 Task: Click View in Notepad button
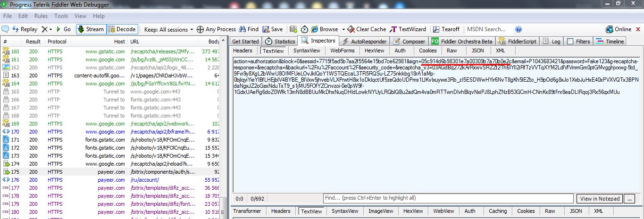pyautogui.click(x=600, y=199)
